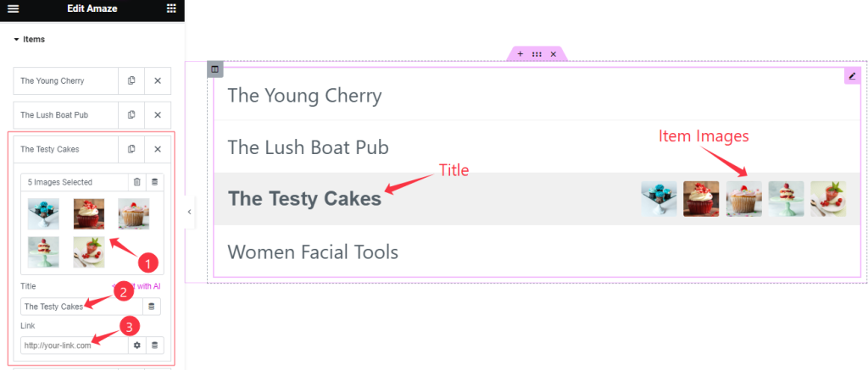Open link options gear icon
The height and width of the screenshot is (370, 868).
tap(137, 345)
